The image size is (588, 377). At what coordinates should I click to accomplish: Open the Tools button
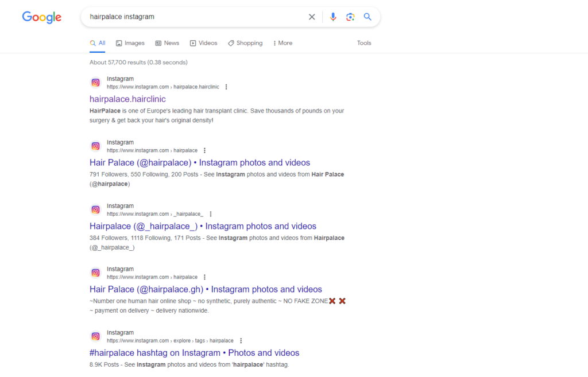coord(364,43)
